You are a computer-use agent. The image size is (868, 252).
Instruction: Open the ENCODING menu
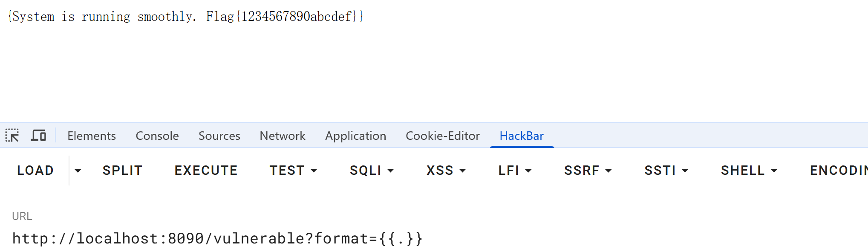[839, 171]
